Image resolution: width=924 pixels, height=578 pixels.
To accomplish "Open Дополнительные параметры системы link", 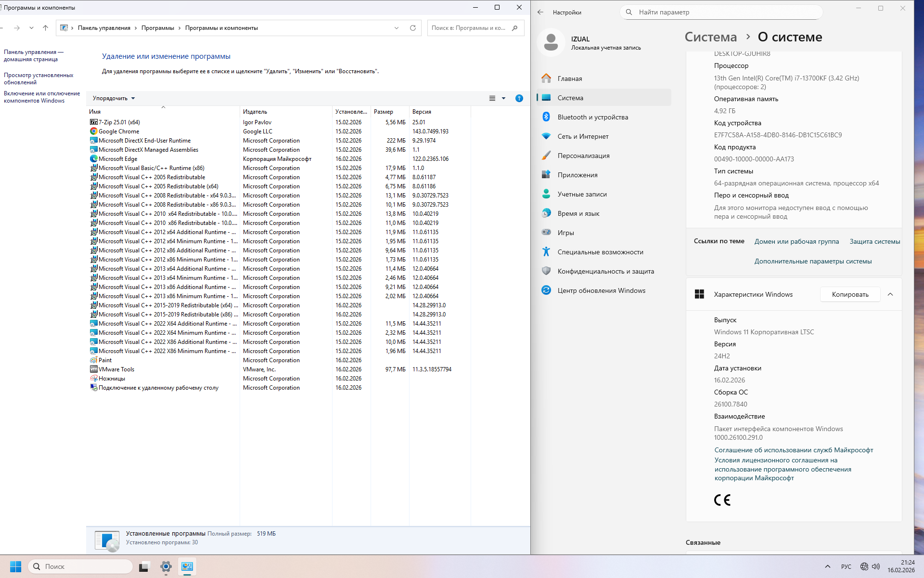I will click(813, 261).
